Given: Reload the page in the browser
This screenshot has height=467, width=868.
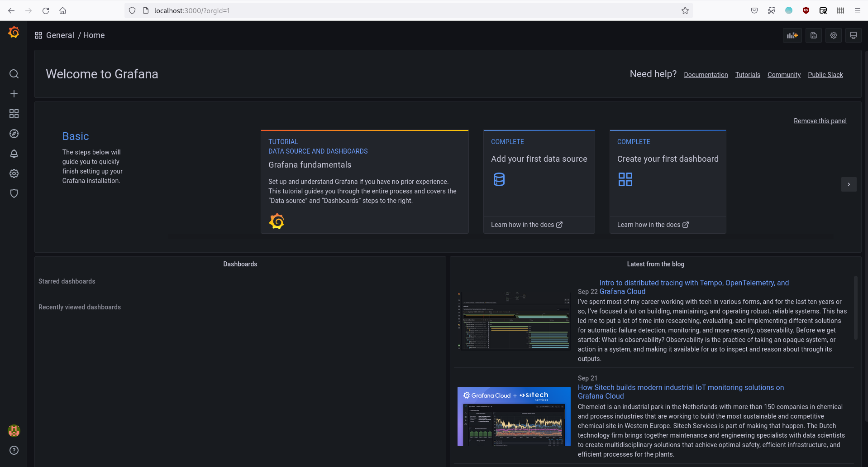Looking at the screenshot, I should [x=46, y=10].
